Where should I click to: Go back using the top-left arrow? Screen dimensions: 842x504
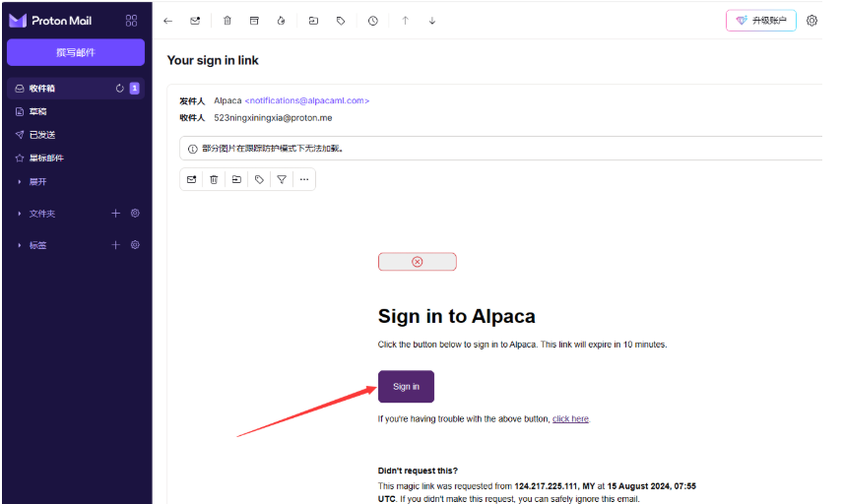click(x=168, y=21)
